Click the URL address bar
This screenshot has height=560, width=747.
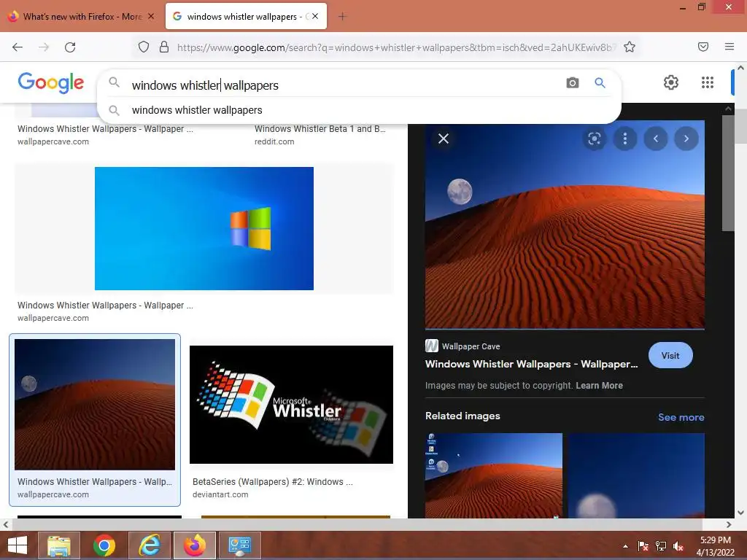coord(395,47)
